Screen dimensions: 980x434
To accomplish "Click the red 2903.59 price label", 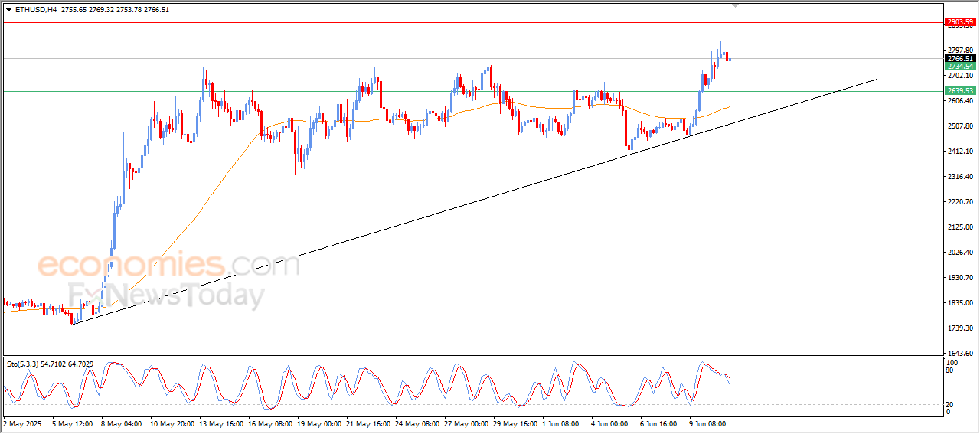I will pyautogui.click(x=960, y=22).
